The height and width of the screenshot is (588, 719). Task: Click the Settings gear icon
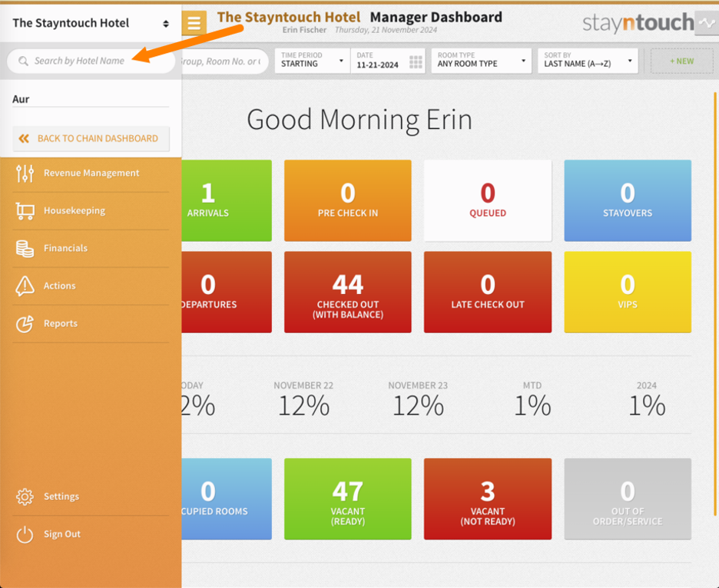tap(25, 497)
